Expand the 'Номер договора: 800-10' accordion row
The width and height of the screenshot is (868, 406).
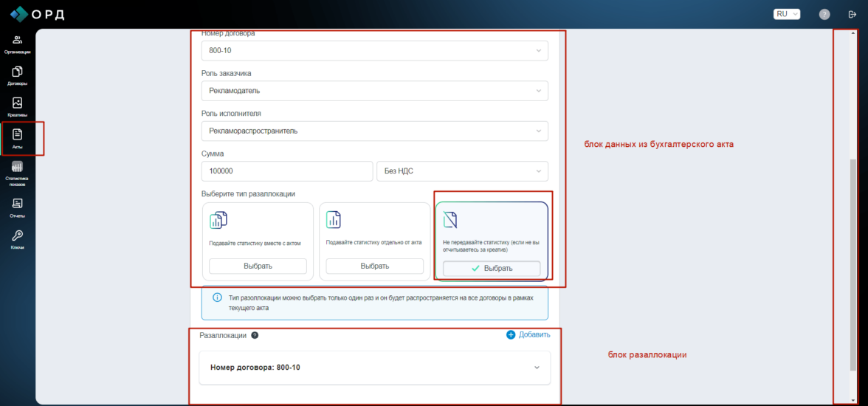[374, 368]
